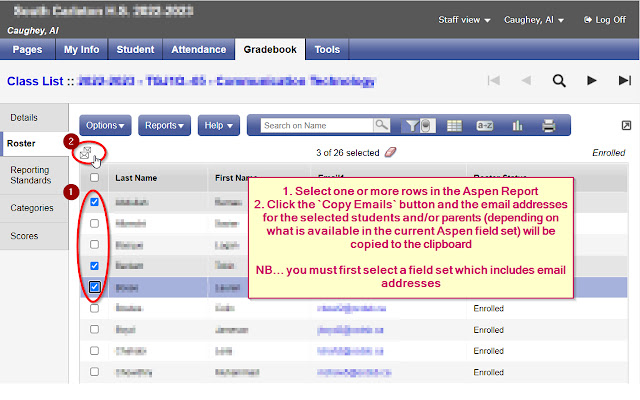This screenshot has height=400, width=640.
Task: Open record search magnifier in navigation bar
Action: pos(559,80)
